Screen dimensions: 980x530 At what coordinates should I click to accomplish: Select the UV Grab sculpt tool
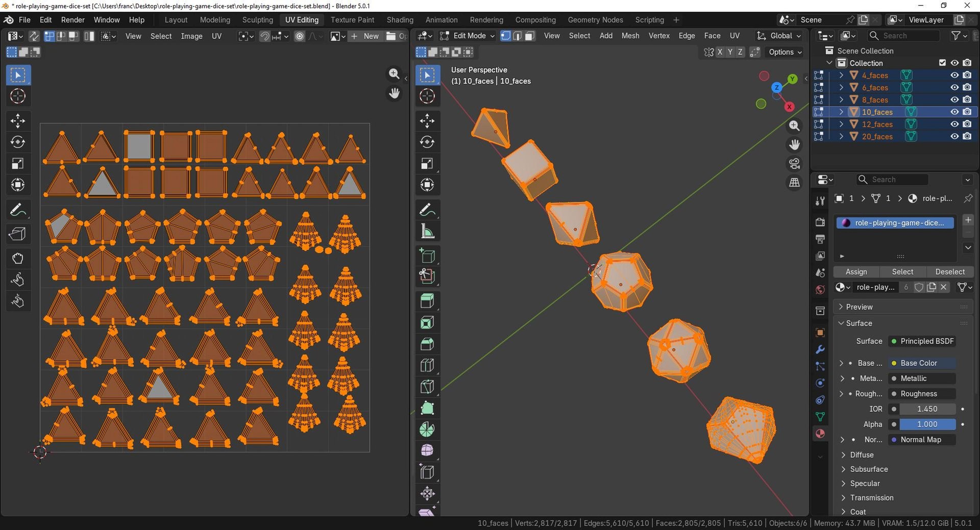(x=18, y=258)
